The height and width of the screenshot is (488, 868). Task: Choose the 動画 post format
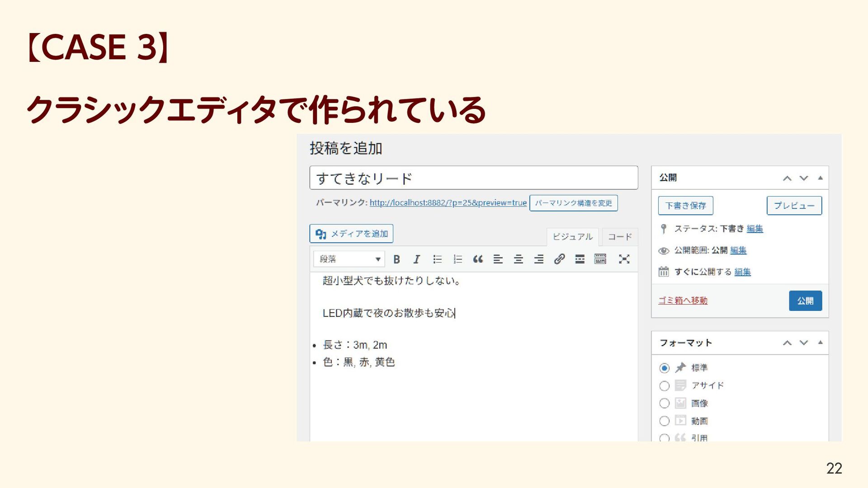point(664,421)
